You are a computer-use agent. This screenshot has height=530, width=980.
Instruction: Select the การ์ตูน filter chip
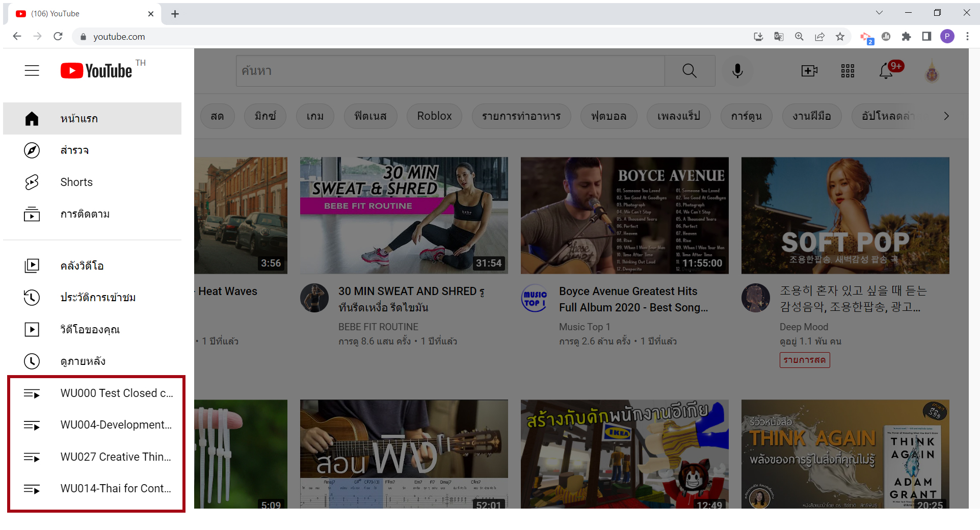click(x=746, y=116)
